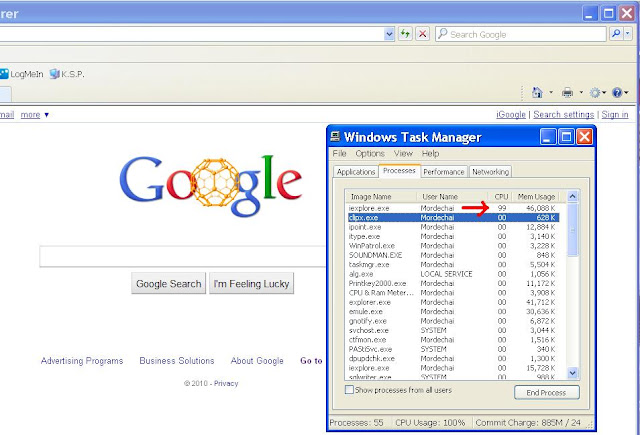This screenshot has width=640, height=435.
Task: Expand the search provider dropdown arrow
Action: (x=628, y=33)
